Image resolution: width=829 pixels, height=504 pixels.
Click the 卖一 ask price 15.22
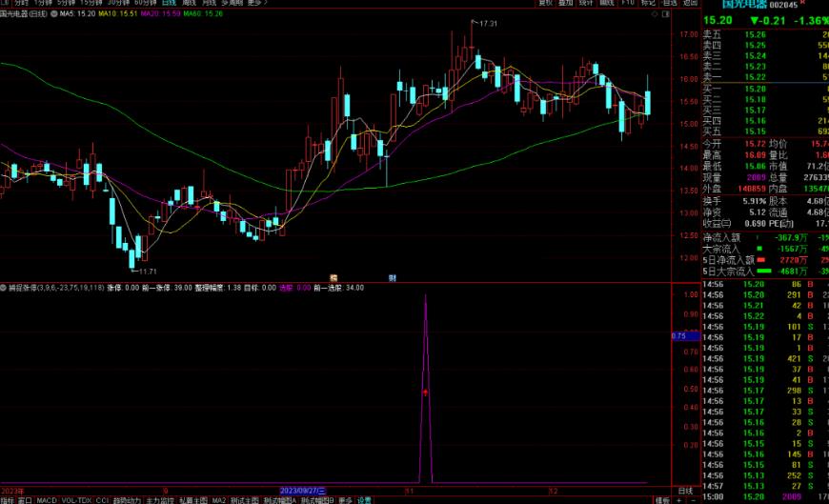click(x=756, y=77)
